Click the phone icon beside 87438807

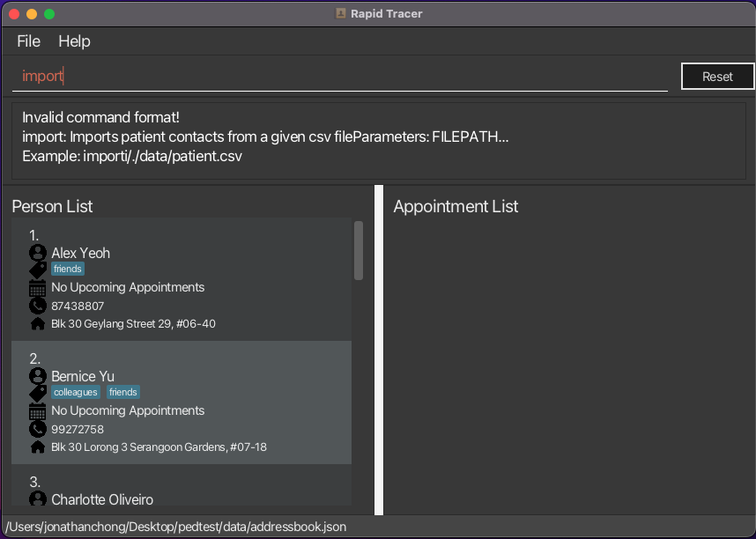pyautogui.click(x=38, y=306)
